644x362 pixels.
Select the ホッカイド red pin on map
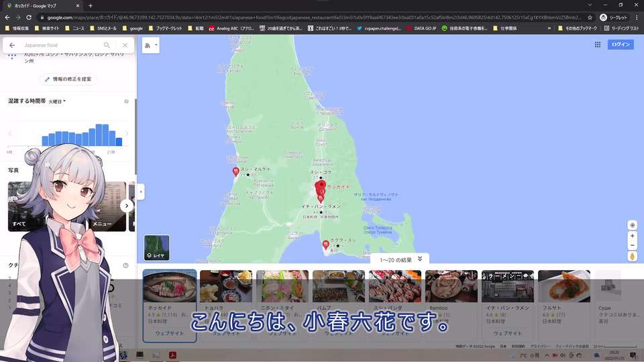[x=321, y=187]
